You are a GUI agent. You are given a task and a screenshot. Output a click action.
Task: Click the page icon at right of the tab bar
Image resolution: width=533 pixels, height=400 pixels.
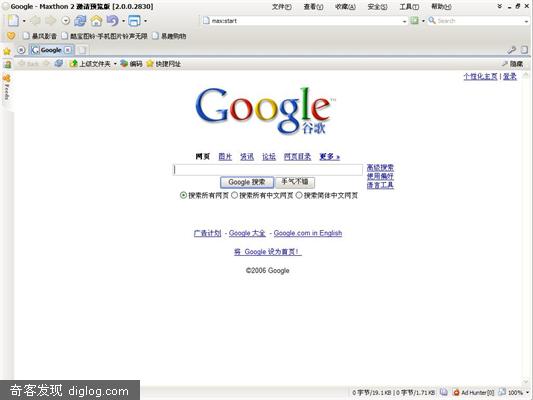click(x=524, y=50)
